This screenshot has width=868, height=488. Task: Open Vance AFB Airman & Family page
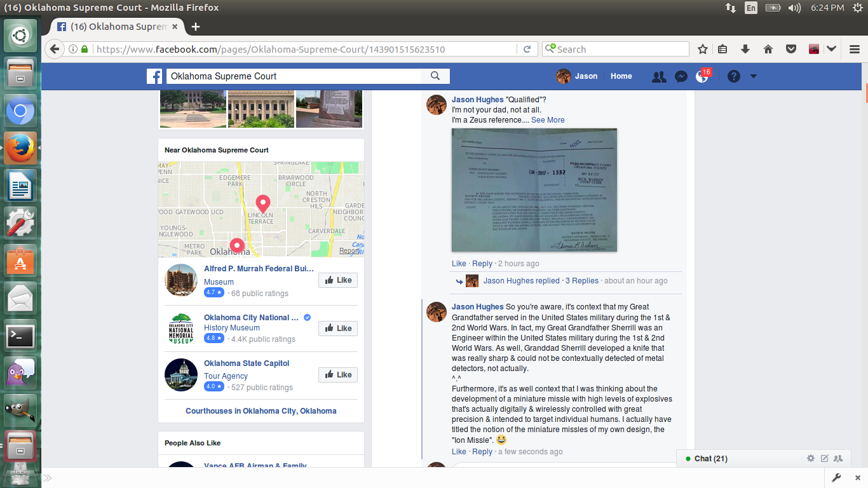[x=255, y=466]
